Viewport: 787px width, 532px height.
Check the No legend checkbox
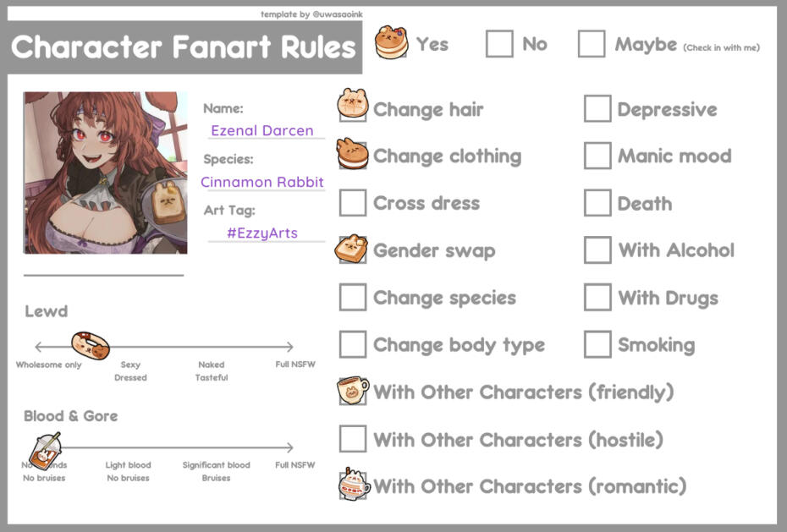[499, 44]
